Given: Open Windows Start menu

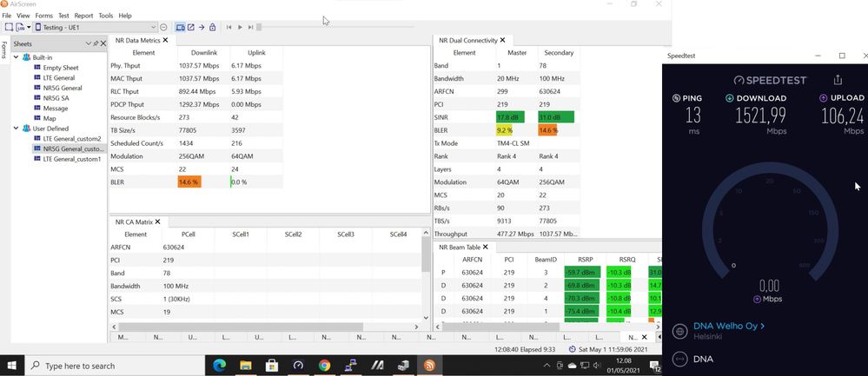Looking at the screenshot, I should [11, 366].
